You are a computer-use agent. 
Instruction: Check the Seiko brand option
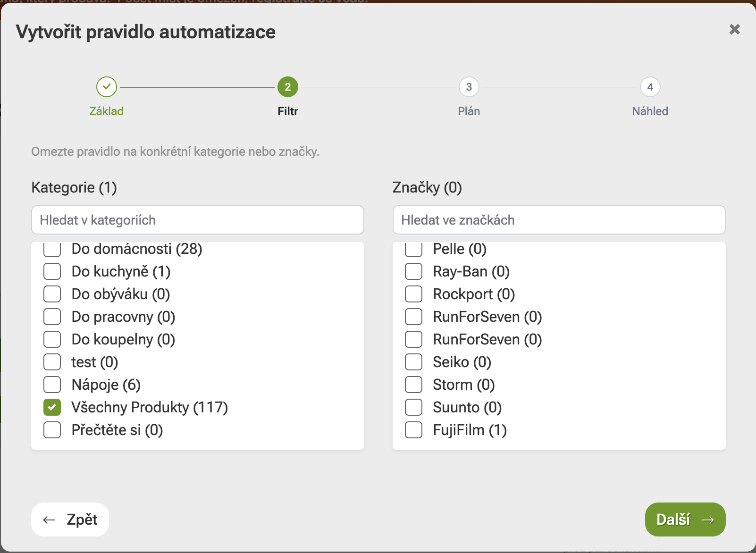pos(413,362)
